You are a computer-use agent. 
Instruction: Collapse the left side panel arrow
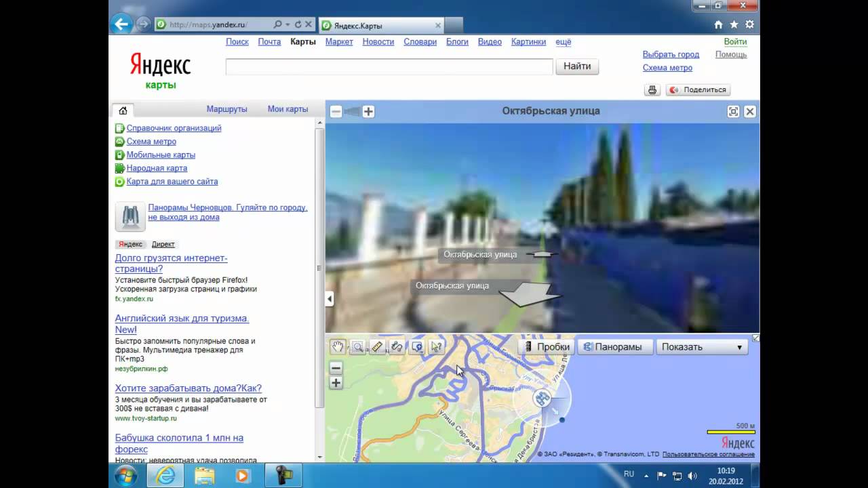coord(330,298)
